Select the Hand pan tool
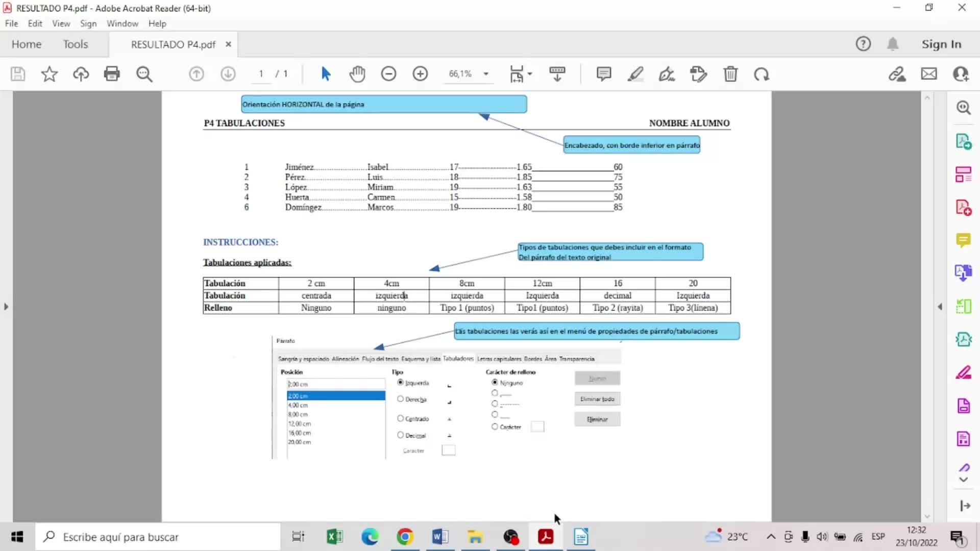 357,74
